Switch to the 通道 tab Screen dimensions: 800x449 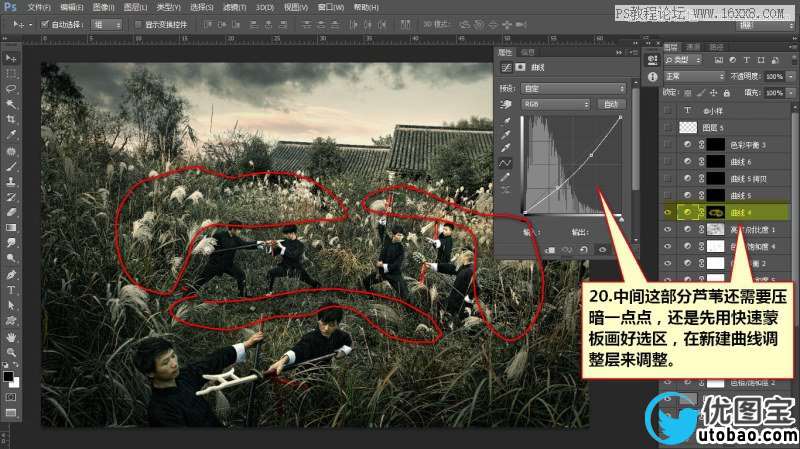coord(692,46)
